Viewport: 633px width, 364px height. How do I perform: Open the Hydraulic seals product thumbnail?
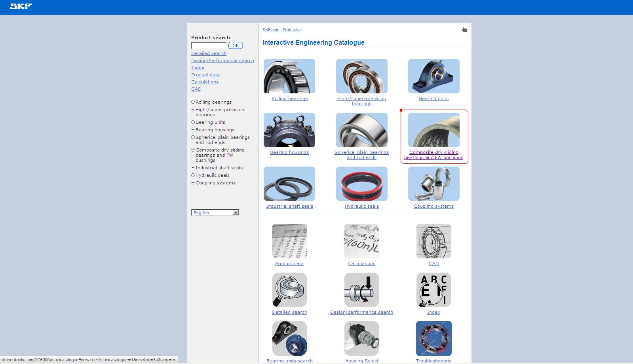click(x=361, y=184)
